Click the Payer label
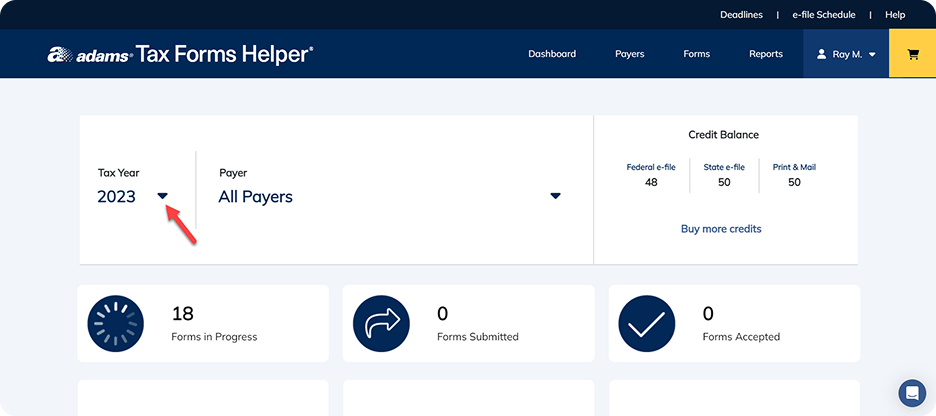 pos(233,172)
